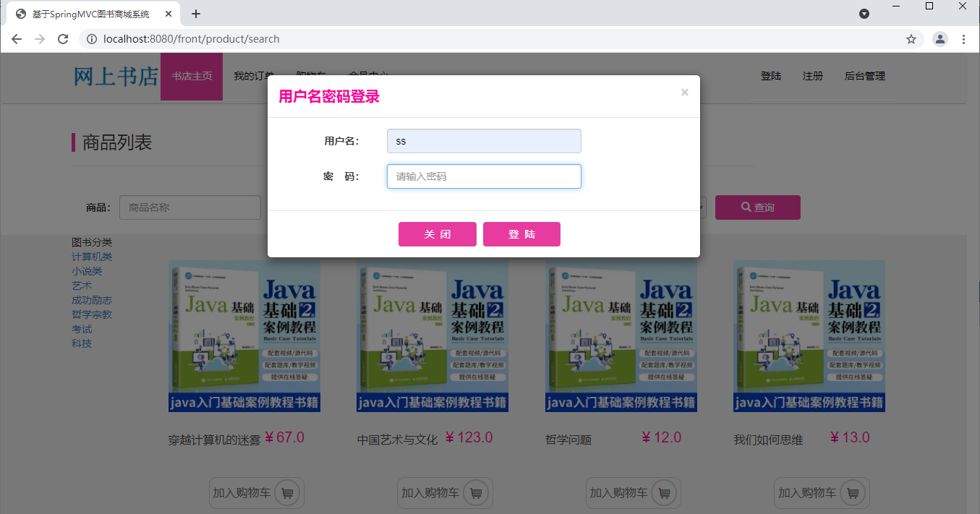Click the 密 码: label
This screenshot has height=514, width=980.
click(x=341, y=176)
